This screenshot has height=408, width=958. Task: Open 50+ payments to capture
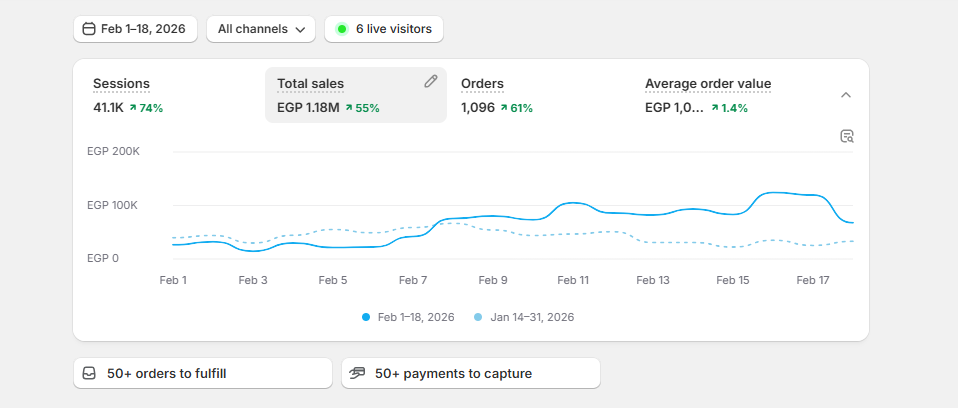[x=471, y=373]
